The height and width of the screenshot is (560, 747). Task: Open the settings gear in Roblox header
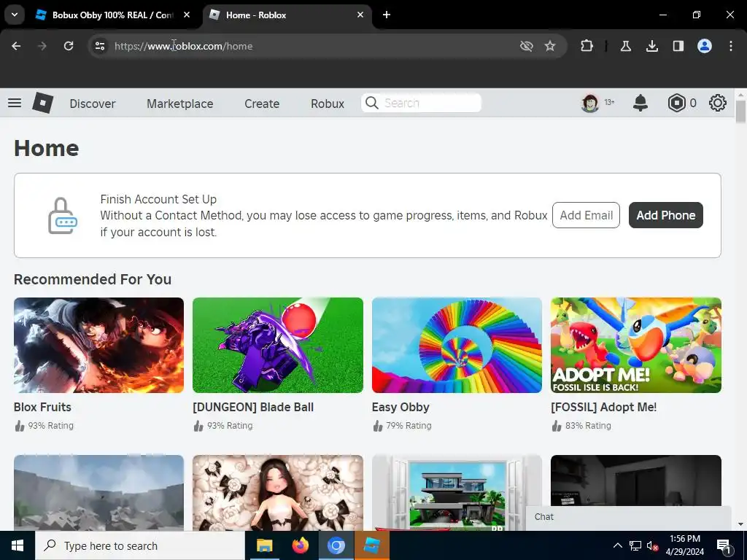coord(718,103)
